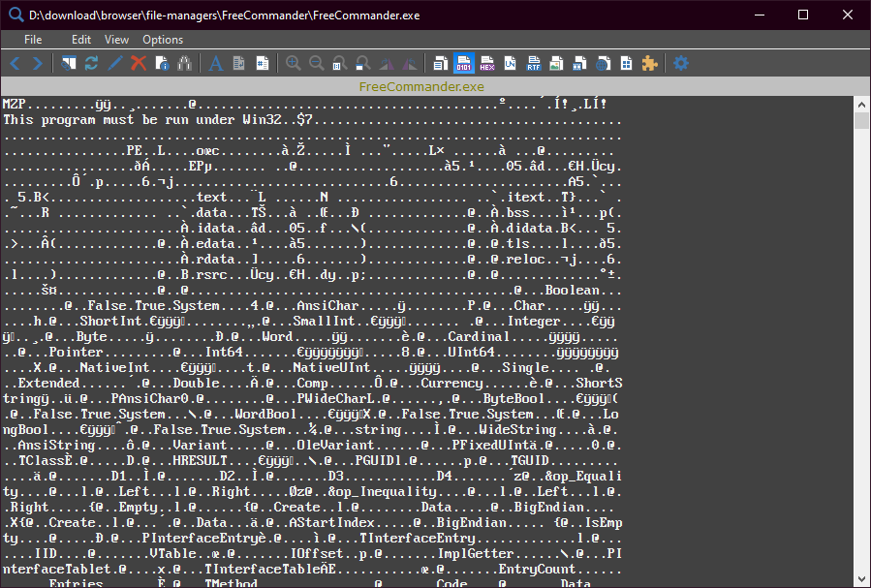Toggle word wrap in the toolbar
Viewport: 871px width, 588px height.
(238, 63)
